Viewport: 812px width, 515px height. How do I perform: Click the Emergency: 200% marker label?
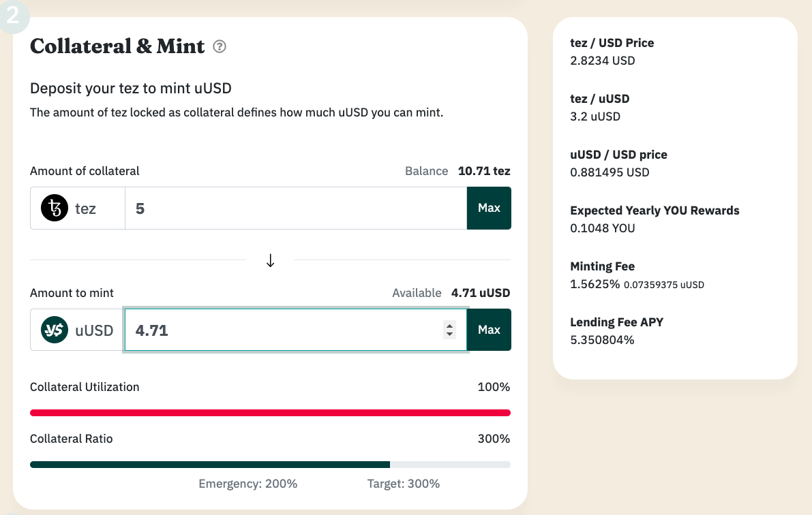point(248,484)
